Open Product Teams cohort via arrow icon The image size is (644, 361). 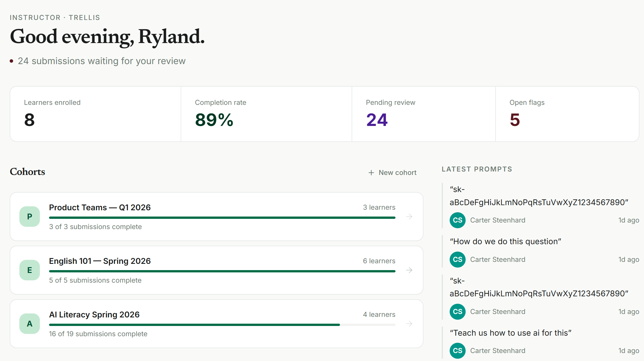coord(409,217)
